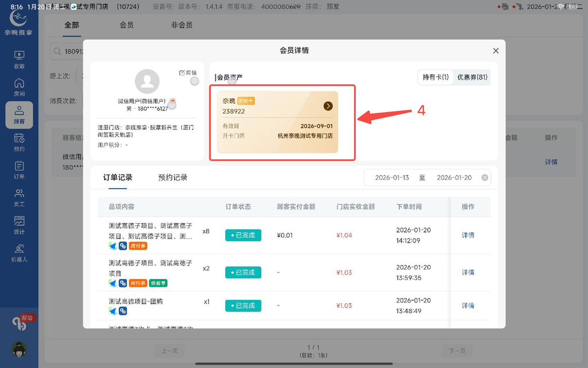The image size is (588, 368).
Task: Expand the 奈晚 discount card details
Action: point(328,106)
